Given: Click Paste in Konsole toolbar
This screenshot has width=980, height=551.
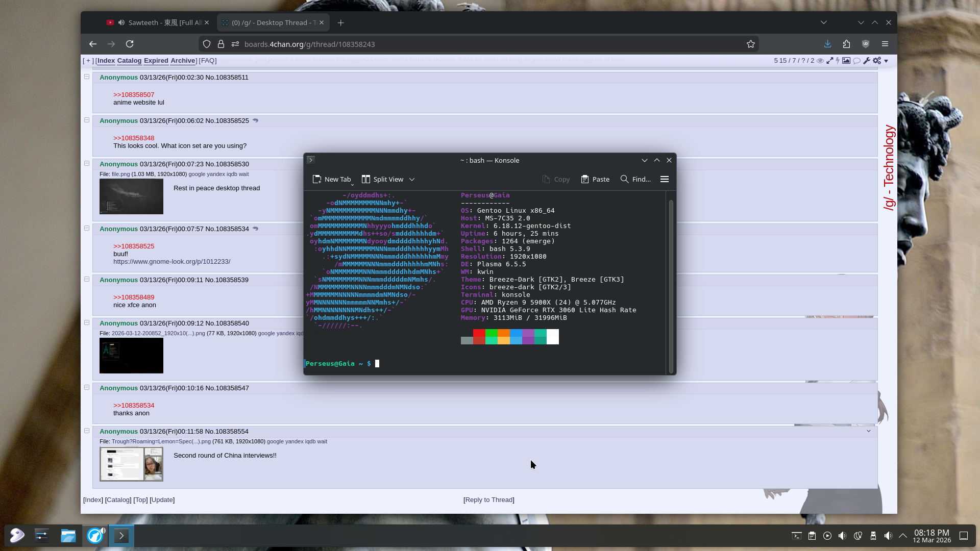Looking at the screenshot, I should coord(595,179).
